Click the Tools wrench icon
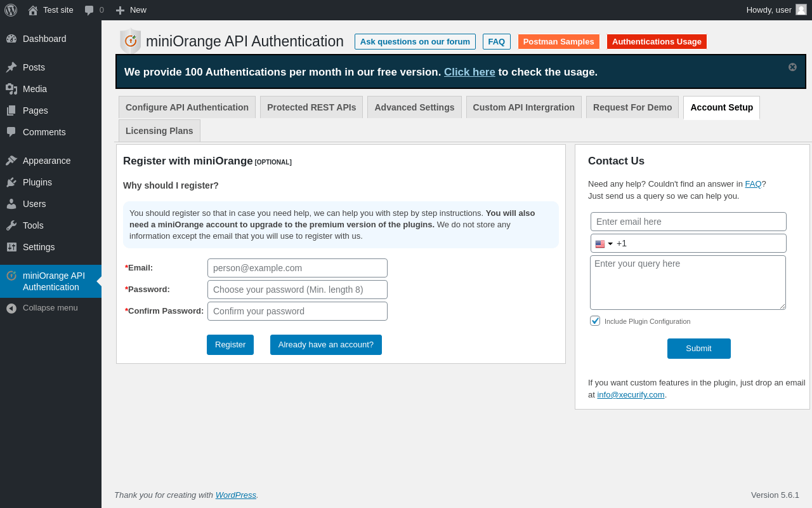 click(x=11, y=225)
